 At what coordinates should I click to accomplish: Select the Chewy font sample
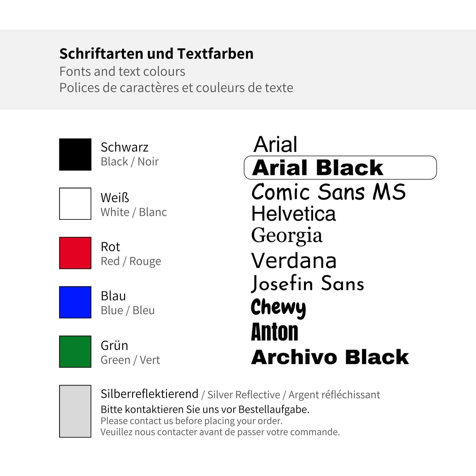pos(278,307)
